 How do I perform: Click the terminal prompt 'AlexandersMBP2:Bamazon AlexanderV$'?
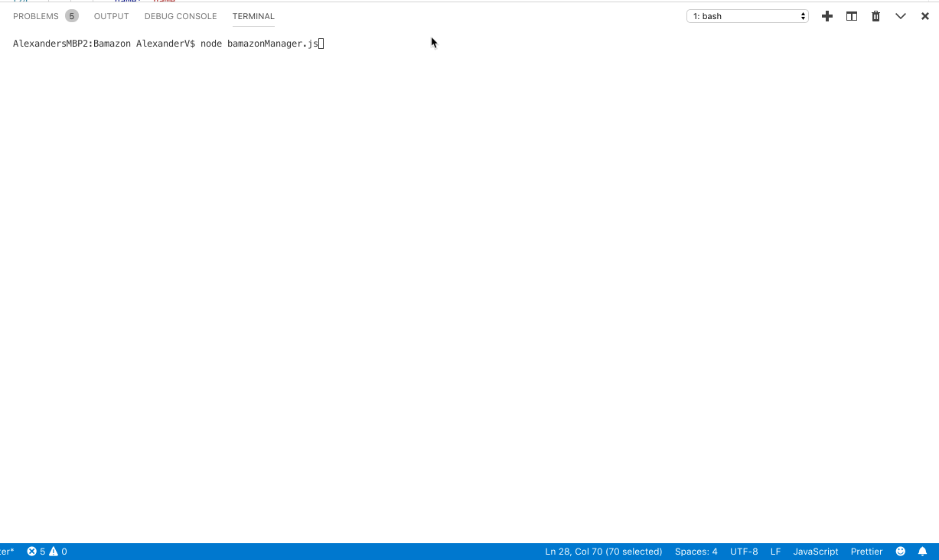[x=104, y=44]
